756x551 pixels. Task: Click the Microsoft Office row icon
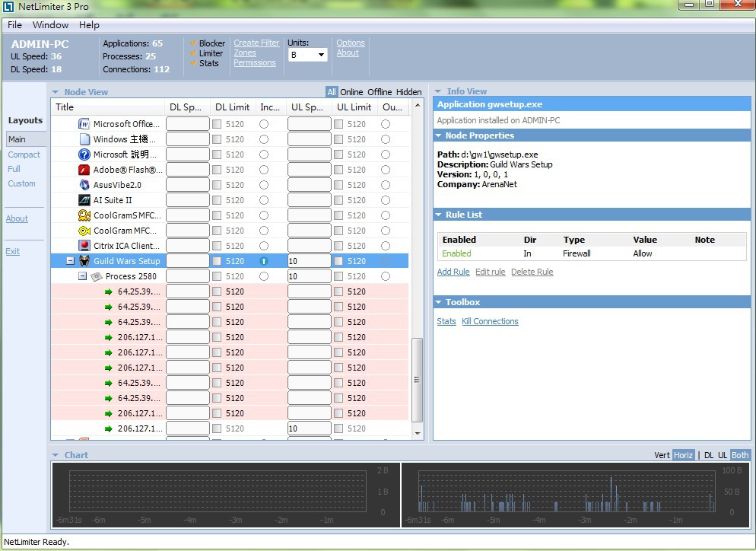(84, 124)
